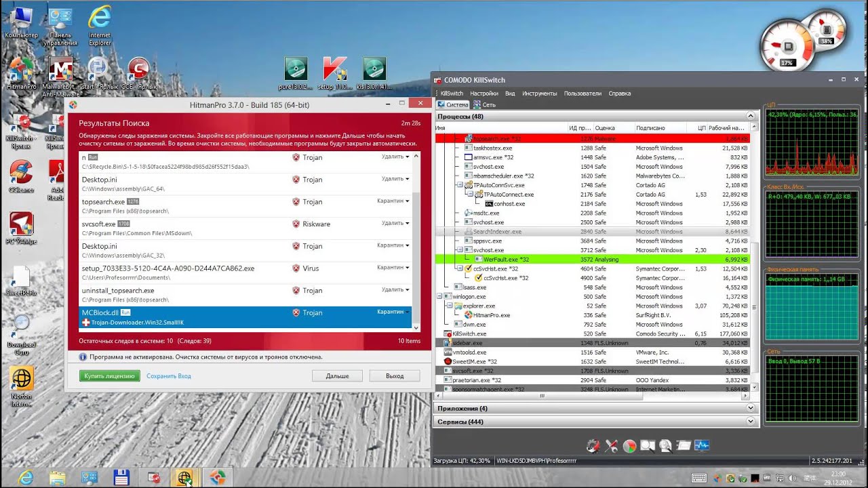
Task: Click the Сохранить Вход link
Action: tap(169, 375)
